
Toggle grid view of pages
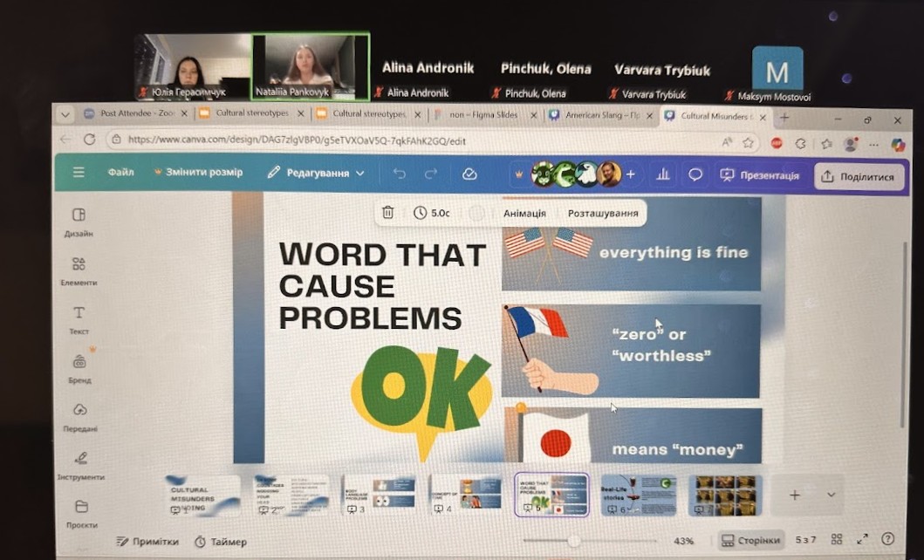tap(837, 540)
